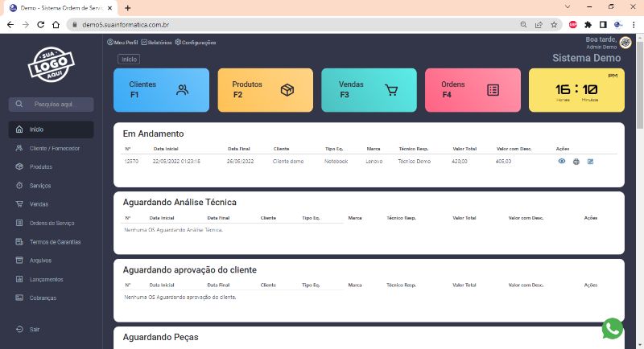Select Cliente / Fornecedor in the sidebar

tap(54, 148)
